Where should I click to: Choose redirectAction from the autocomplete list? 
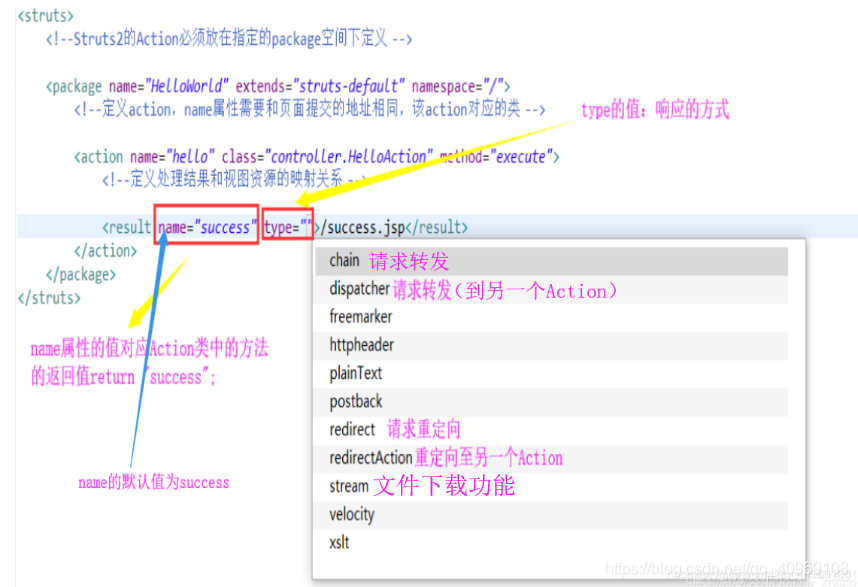click(x=552, y=458)
